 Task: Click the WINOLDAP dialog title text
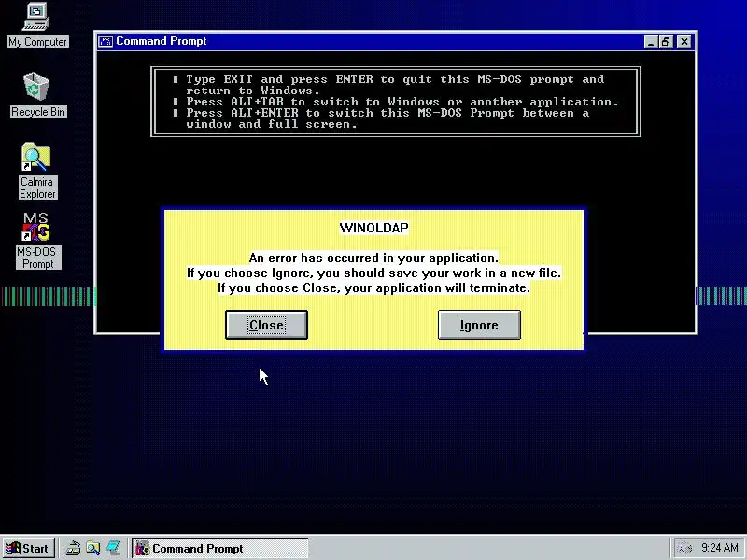(x=374, y=228)
